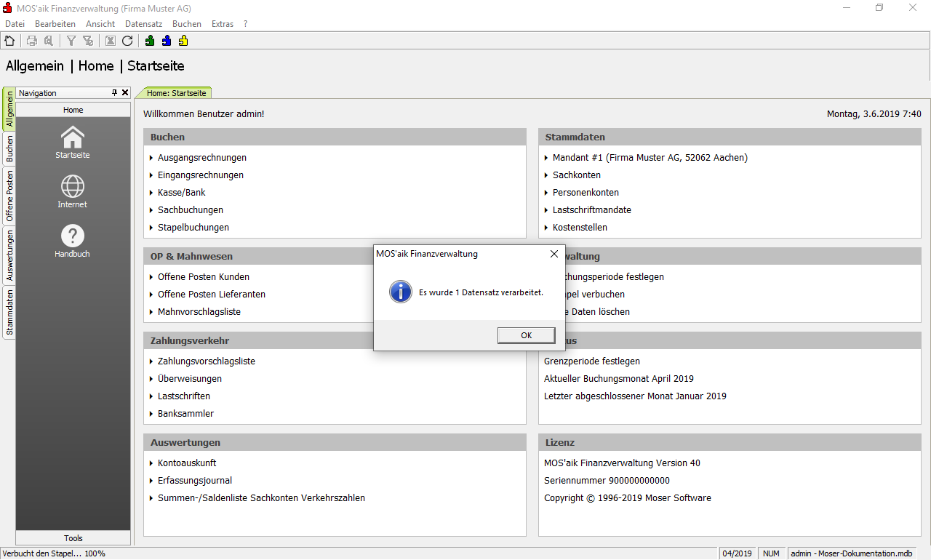Close the Navigation panel

[125, 93]
